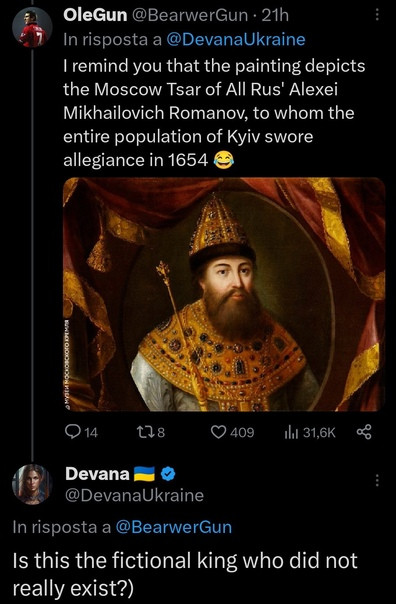
Task: Click the Devana display name
Action: pos(97,474)
